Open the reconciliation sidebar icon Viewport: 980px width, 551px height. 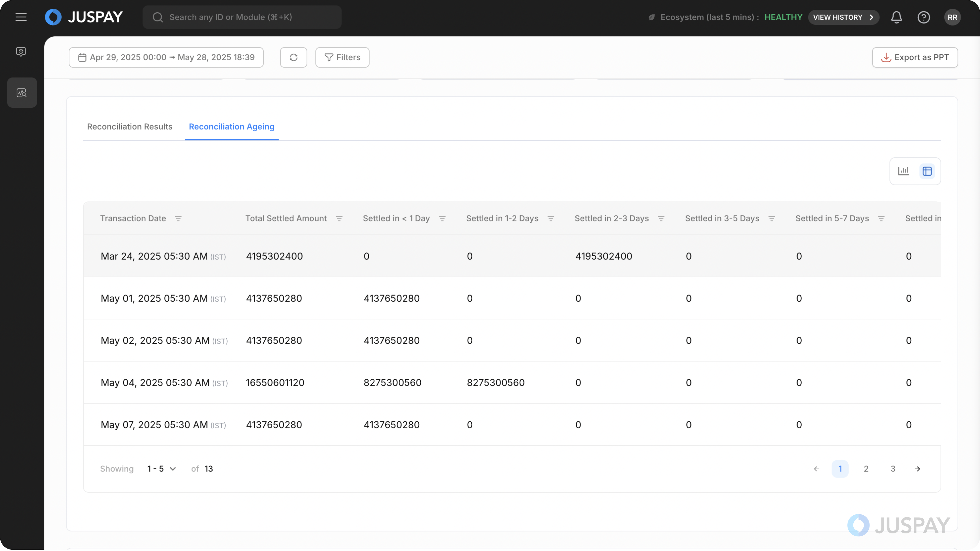point(22,92)
